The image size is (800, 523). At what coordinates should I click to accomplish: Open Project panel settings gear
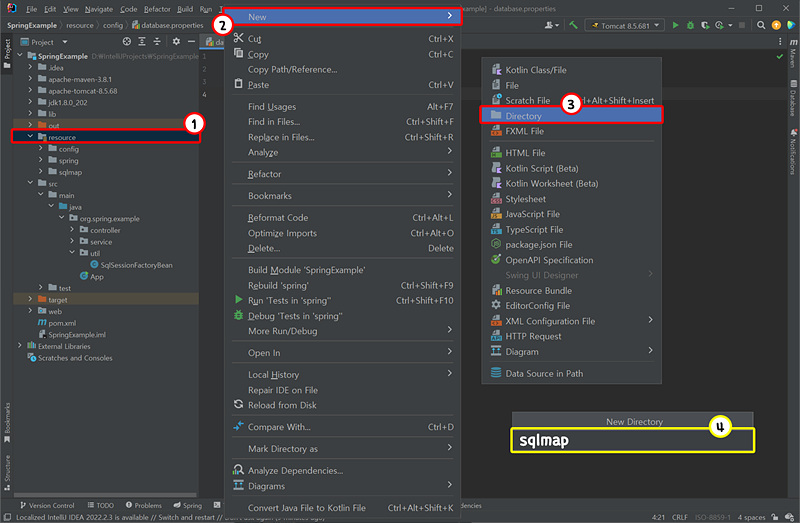[176, 42]
